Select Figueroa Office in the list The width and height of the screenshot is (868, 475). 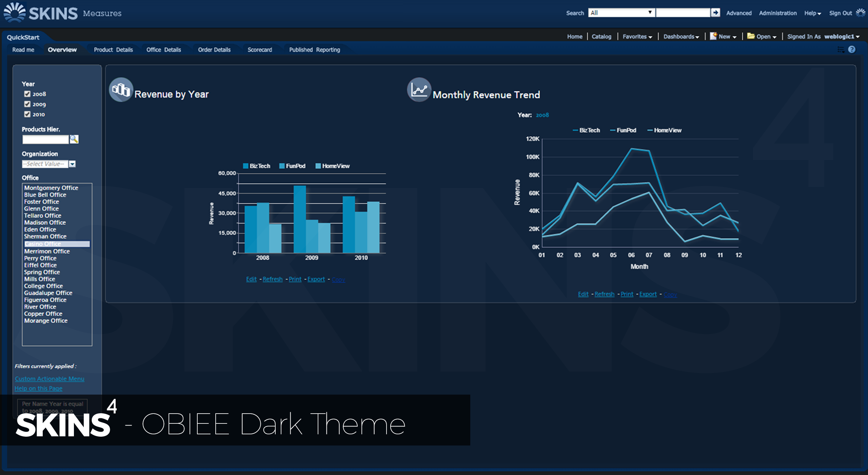(45, 300)
